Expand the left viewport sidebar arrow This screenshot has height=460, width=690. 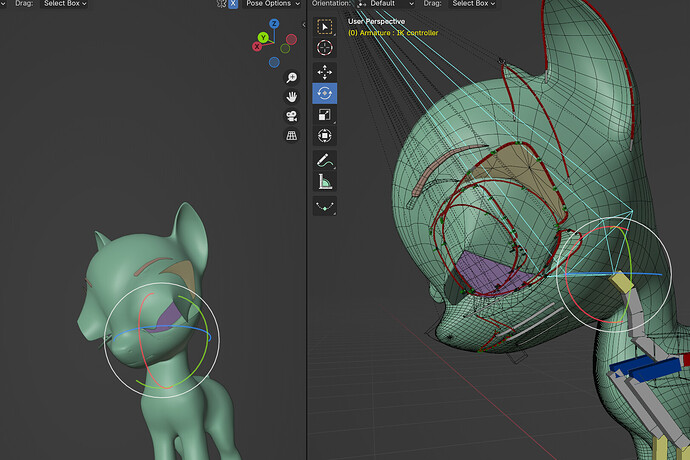(x=304, y=25)
